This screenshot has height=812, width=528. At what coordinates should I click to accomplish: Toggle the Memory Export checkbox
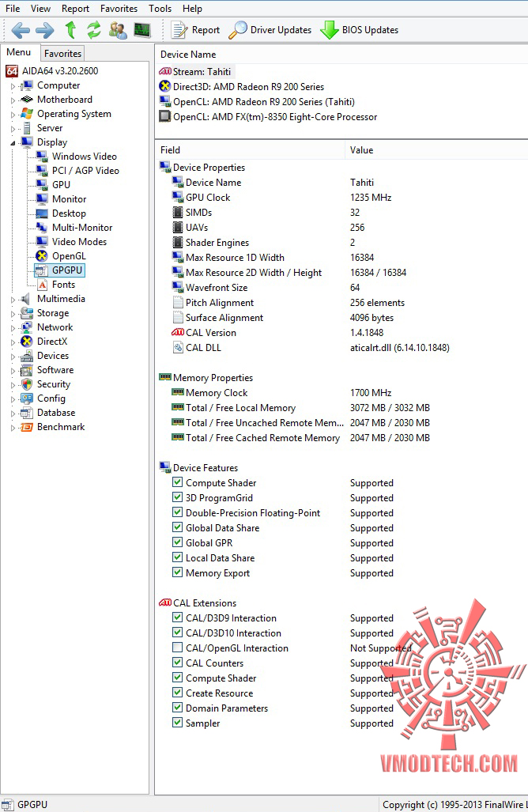coord(178,572)
